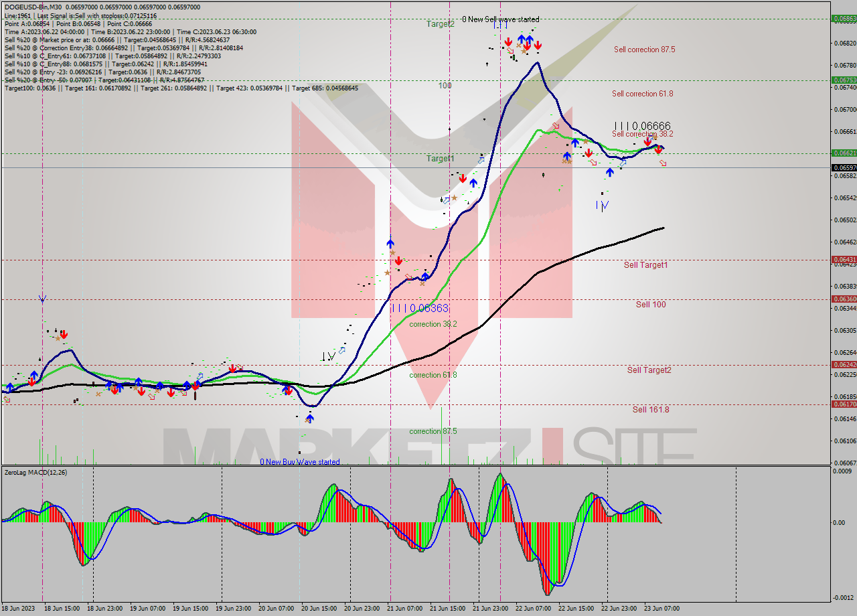Click the red 0.06242 price level tag

[844, 364]
